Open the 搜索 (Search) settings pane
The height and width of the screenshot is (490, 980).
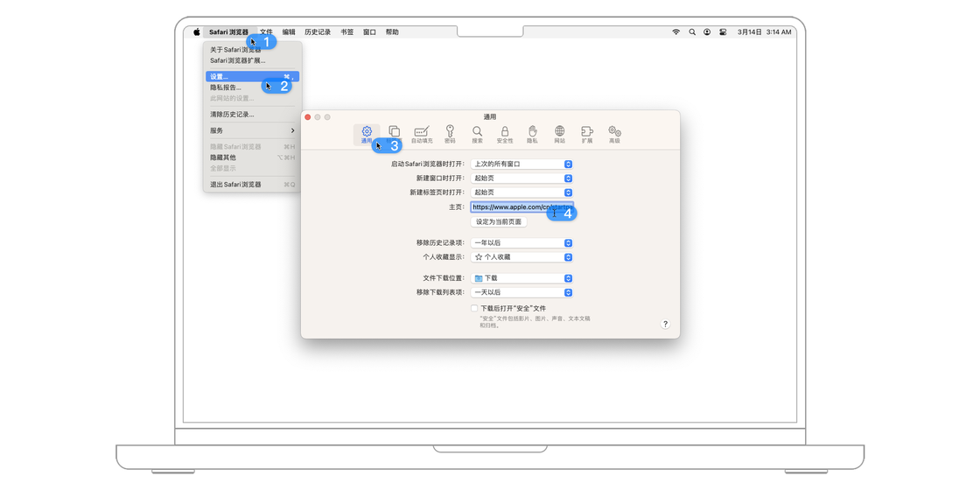[477, 133]
